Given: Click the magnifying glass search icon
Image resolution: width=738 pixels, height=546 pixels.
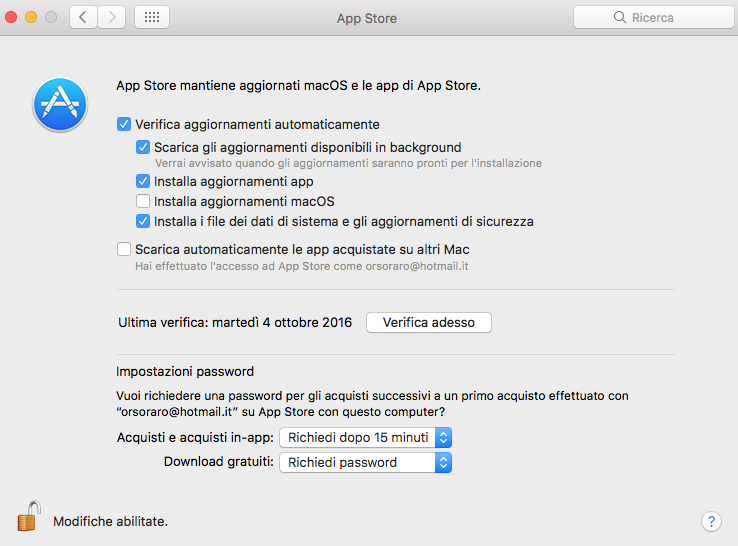Looking at the screenshot, I should 621,18.
